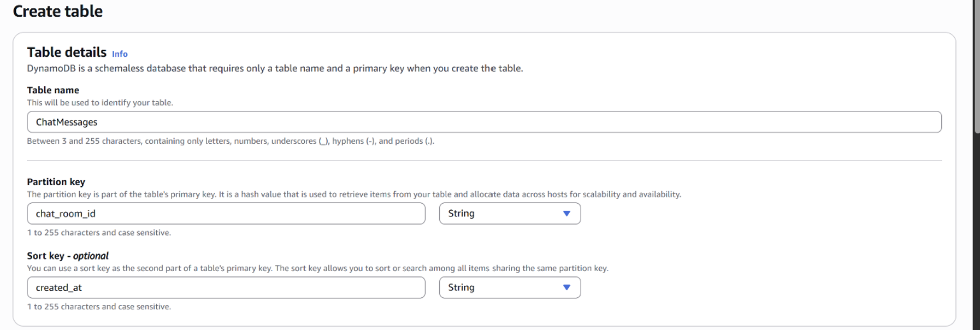Click the Table name label

(x=53, y=90)
